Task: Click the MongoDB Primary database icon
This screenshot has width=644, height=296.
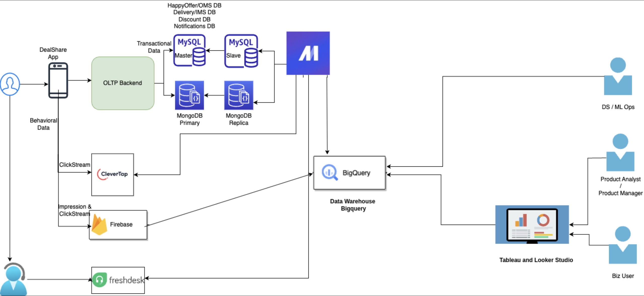Action: pyautogui.click(x=190, y=95)
